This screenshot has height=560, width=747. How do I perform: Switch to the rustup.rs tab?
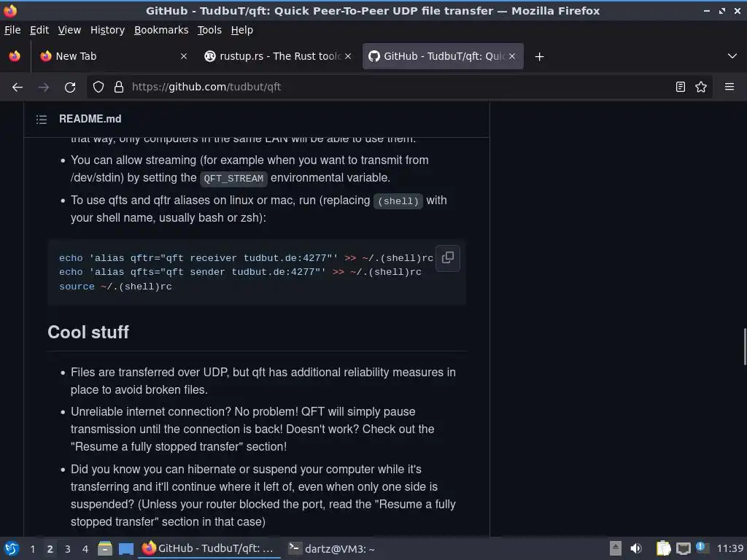[x=278, y=56]
